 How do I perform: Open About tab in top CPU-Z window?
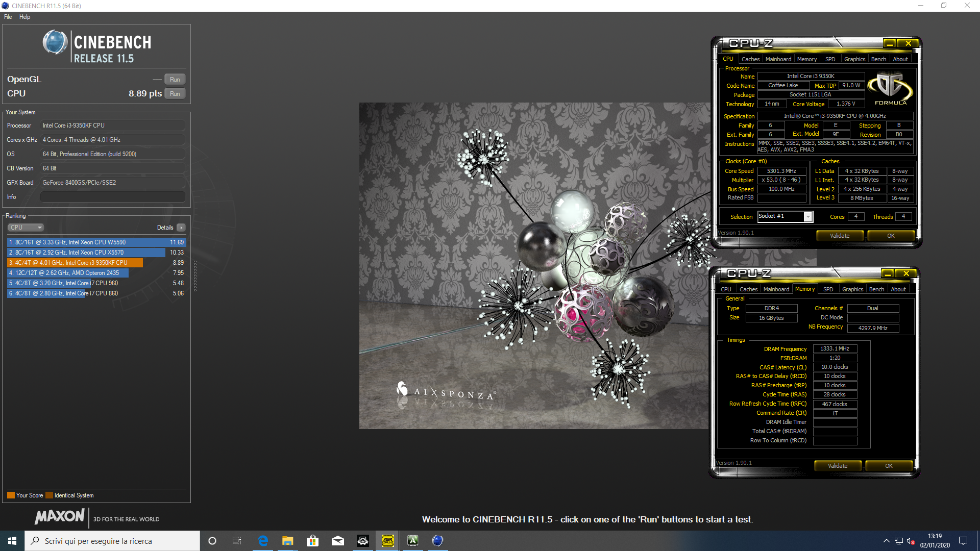pyautogui.click(x=900, y=59)
